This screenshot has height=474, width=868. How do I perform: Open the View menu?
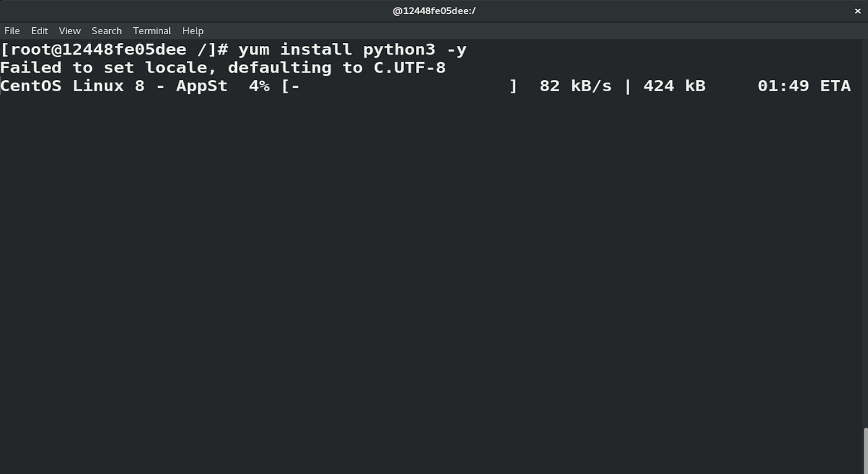69,30
